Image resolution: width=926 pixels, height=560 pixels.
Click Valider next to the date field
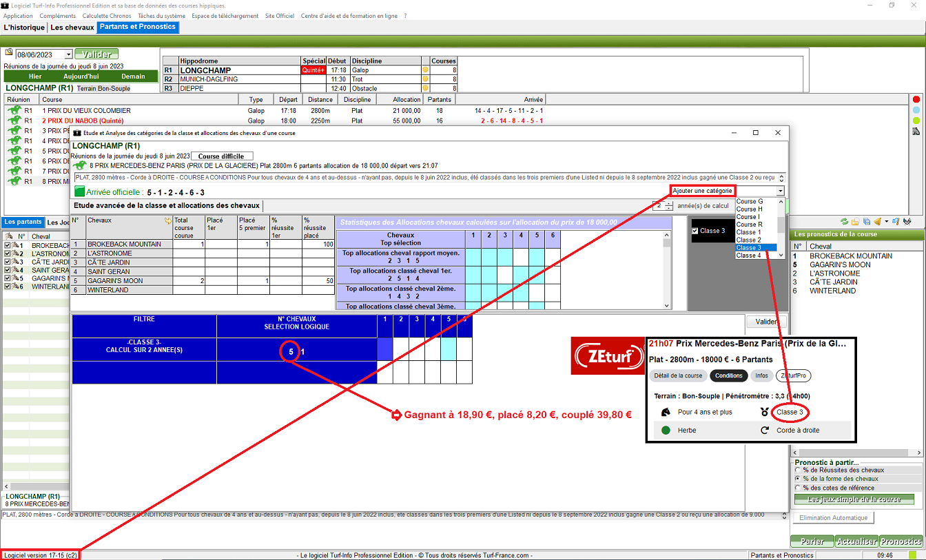pos(96,54)
